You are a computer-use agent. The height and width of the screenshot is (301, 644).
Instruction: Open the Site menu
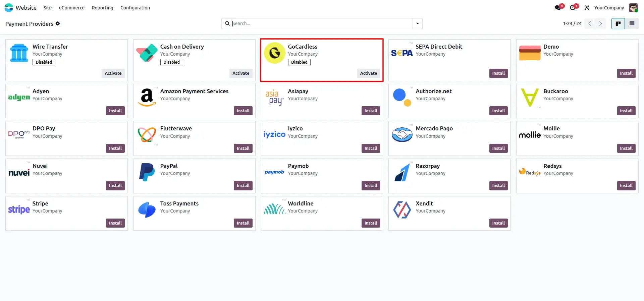(48, 8)
